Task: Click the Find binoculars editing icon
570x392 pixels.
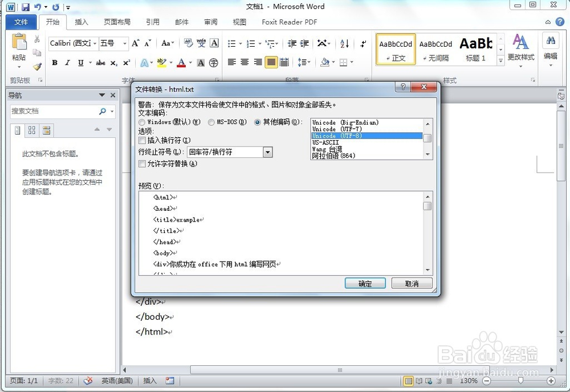Action: point(551,40)
